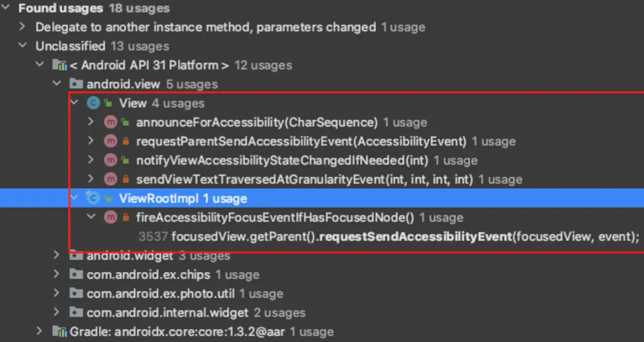The height and width of the screenshot is (342, 644).
Task: Expand Delegate to another instance method group
Action: tap(22, 26)
